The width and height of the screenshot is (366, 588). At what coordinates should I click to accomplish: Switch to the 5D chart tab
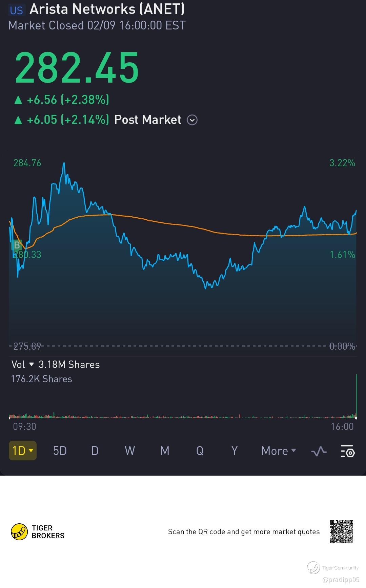[x=60, y=451]
